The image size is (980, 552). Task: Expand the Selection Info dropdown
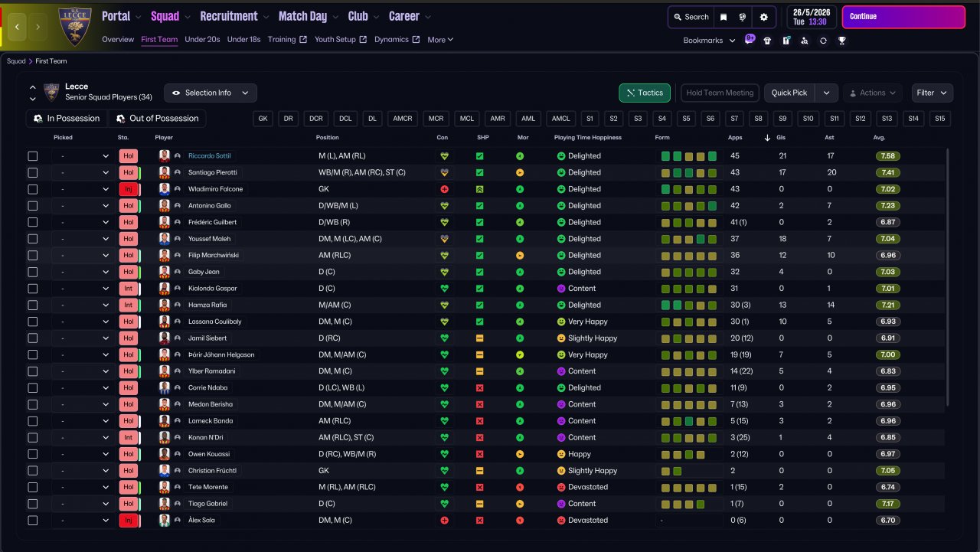click(211, 93)
